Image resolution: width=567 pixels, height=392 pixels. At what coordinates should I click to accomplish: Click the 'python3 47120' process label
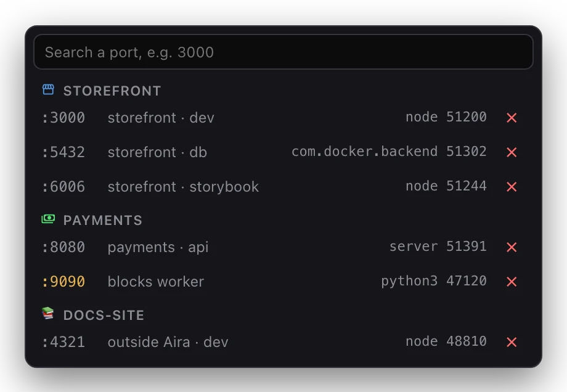(x=434, y=281)
